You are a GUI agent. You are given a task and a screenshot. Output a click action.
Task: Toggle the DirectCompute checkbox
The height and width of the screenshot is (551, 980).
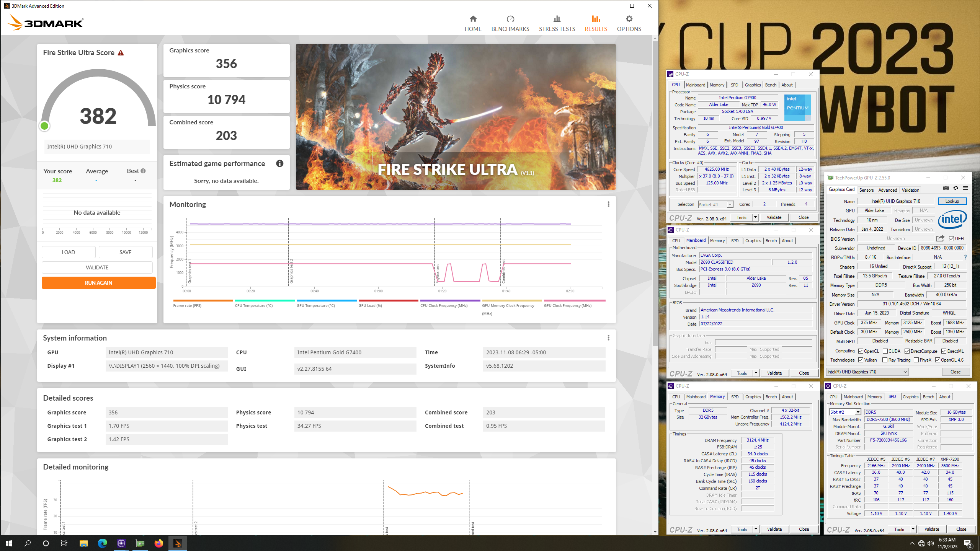pos(907,351)
